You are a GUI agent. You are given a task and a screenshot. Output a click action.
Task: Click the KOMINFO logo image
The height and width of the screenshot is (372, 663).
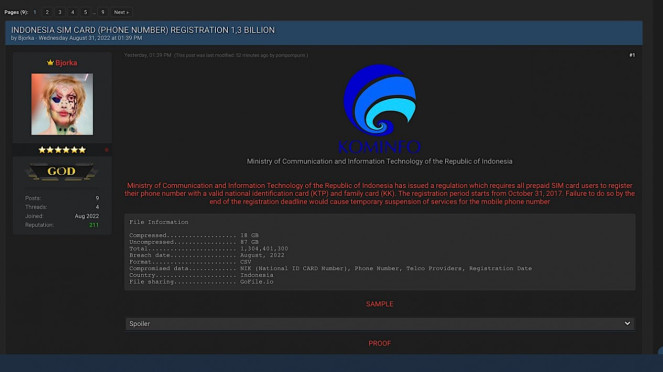pos(380,109)
